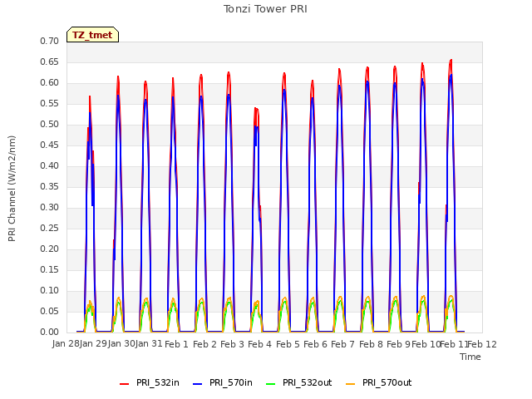
Task: Click the PRI_532out green legend swatch
Action: coord(271,383)
